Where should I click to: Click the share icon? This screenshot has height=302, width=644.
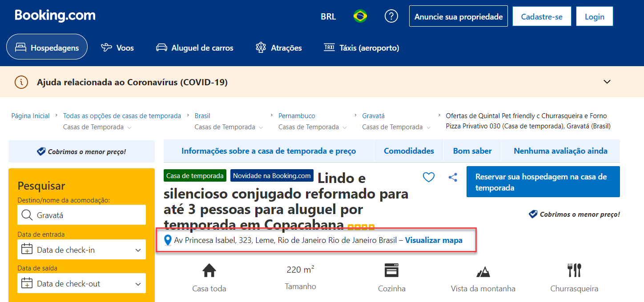pyautogui.click(x=453, y=178)
